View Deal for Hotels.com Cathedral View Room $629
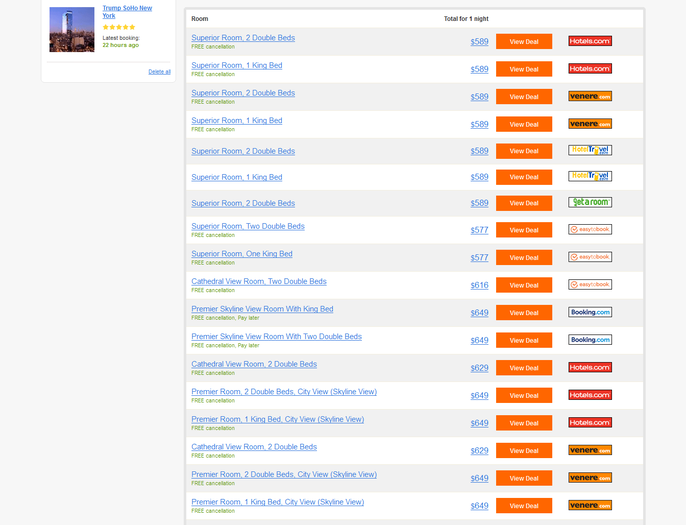686x525 pixels. [524, 368]
